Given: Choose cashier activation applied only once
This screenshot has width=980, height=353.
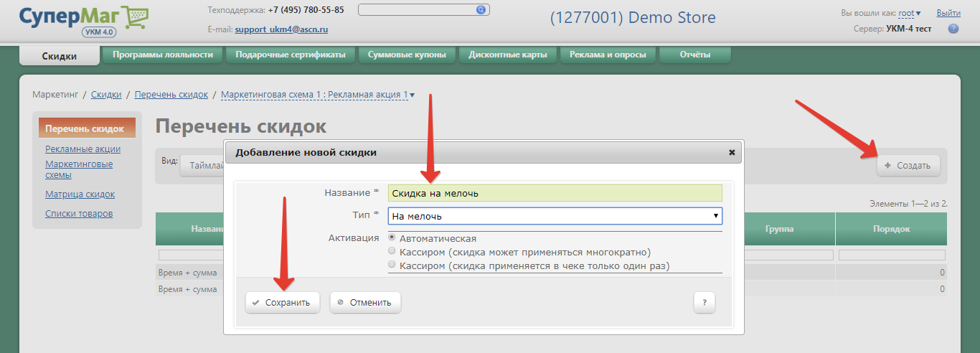Looking at the screenshot, I should (392, 265).
